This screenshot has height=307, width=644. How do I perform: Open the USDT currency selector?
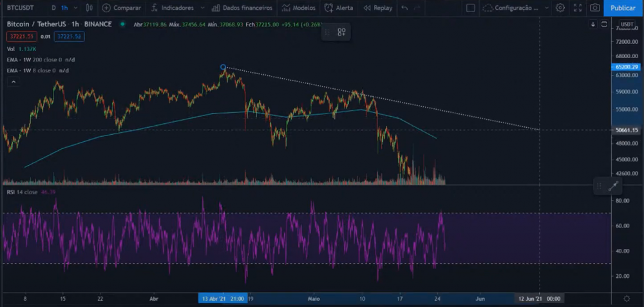627,25
